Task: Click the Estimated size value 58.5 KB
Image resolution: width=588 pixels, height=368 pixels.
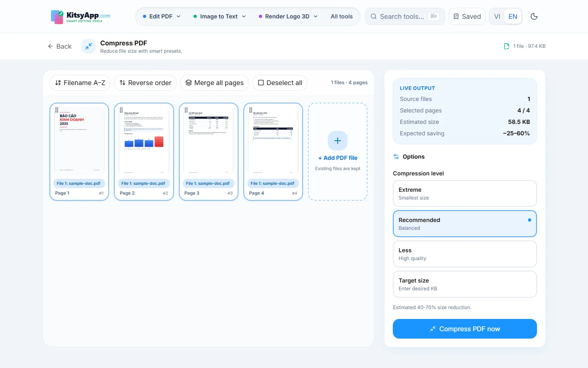Action: 519,122
